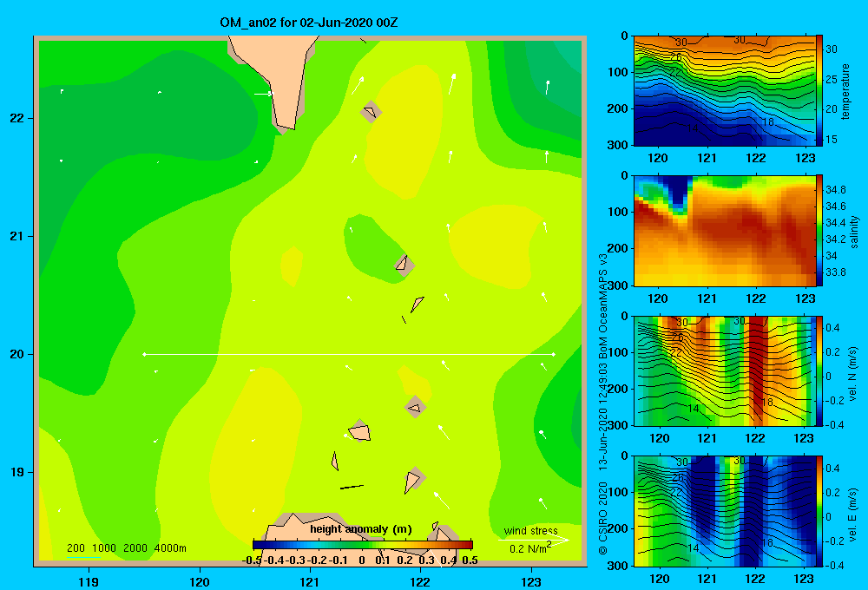Click the '200' depth contour legend entry
Image resolution: width=868 pixels, height=590 pixels.
[x=76, y=548]
